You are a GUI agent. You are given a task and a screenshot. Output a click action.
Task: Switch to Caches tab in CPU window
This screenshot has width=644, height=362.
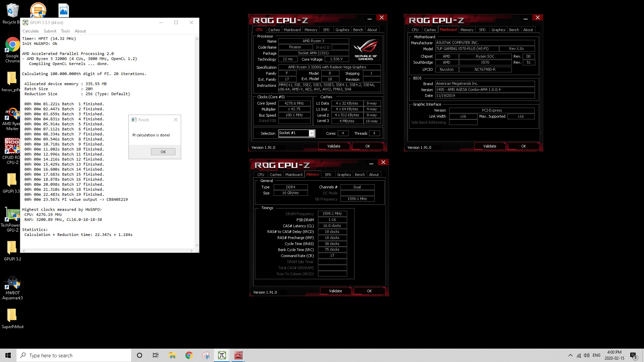coord(274,30)
